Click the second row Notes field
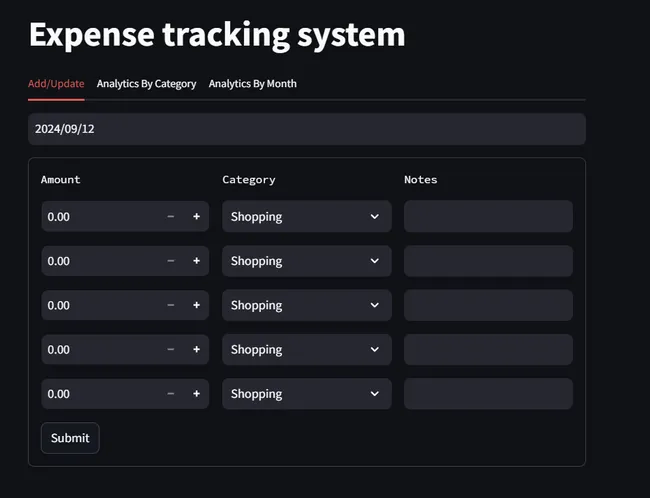The width and height of the screenshot is (650, 498). (x=488, y=261)
